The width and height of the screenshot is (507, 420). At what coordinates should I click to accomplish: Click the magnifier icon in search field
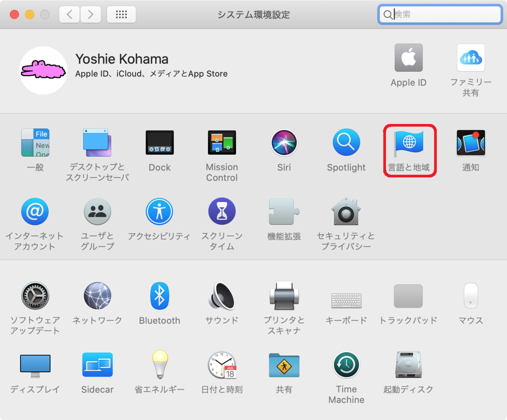coord(387,15)
